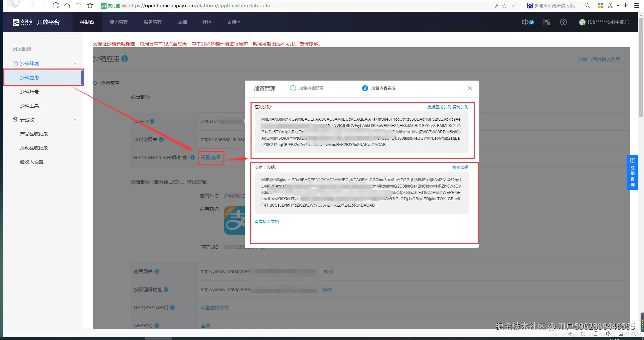644x340 pixels.
Task: Click the 应用网关 info icon
Action: click(x=157, y=271)
